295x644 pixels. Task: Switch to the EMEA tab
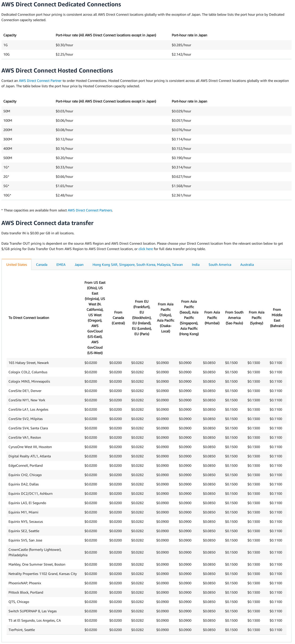pos(61,264)
